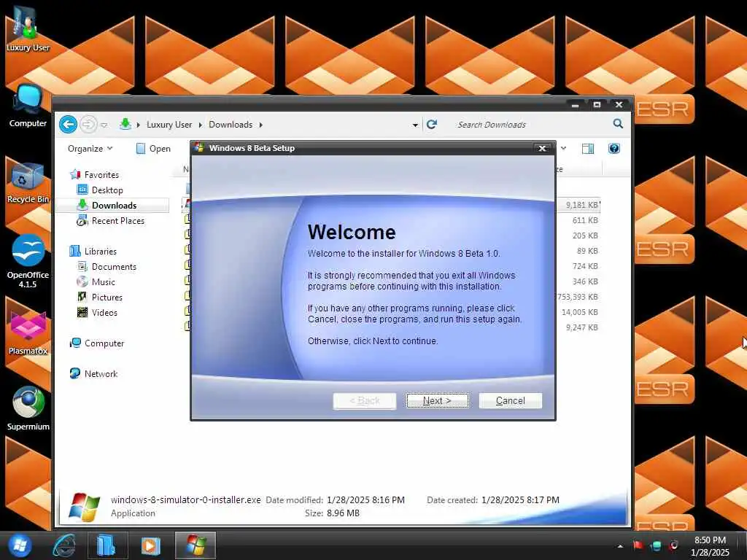Switch to the Windows 8 Setup taskbar item
The width and height of the screenshot is (747, 560).
(196, 545)
